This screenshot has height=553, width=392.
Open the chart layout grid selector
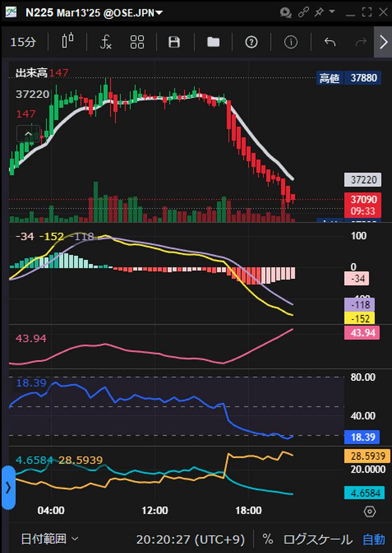coord(137,42)
